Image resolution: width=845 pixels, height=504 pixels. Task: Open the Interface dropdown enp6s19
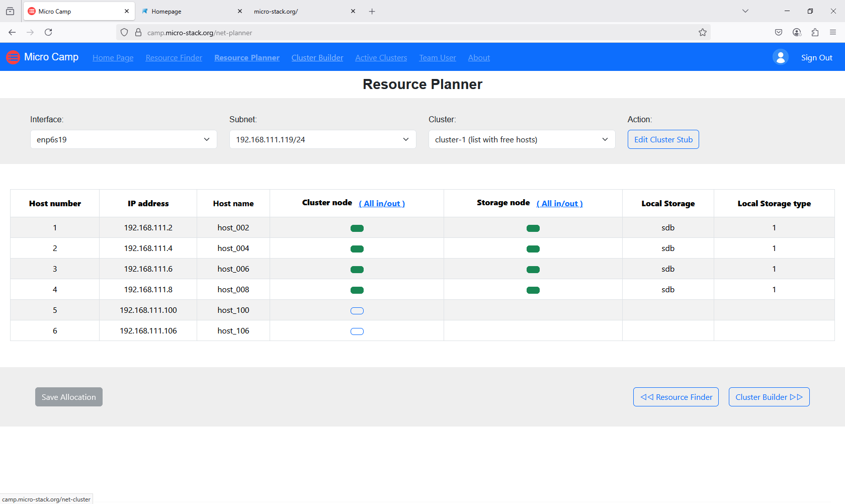[x=124, y=139]
